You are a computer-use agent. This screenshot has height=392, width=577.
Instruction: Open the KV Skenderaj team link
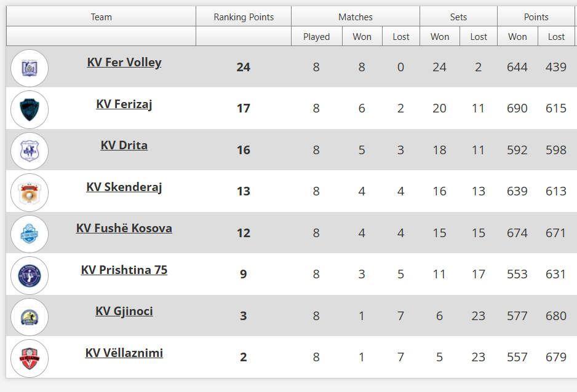coord(124,187)
